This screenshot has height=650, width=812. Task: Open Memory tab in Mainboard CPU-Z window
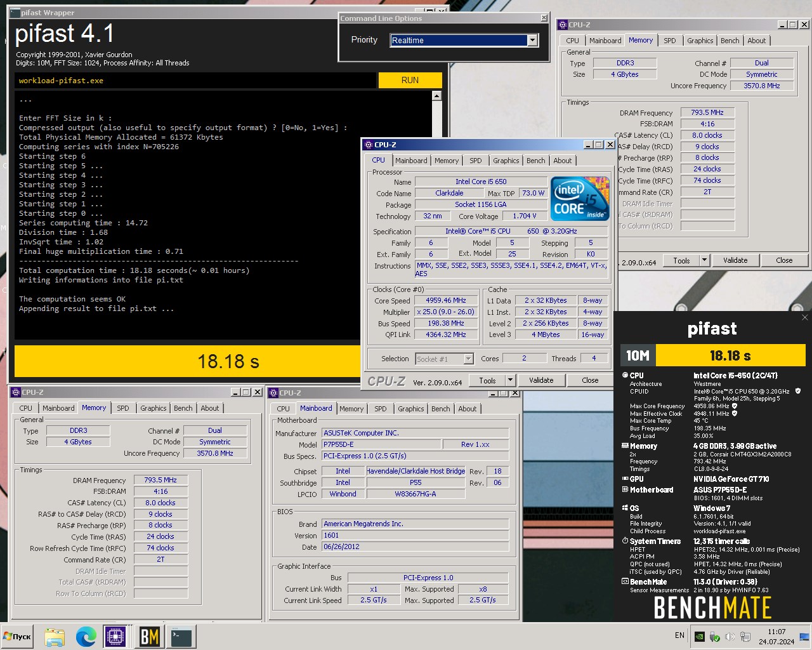pos(351,409)
